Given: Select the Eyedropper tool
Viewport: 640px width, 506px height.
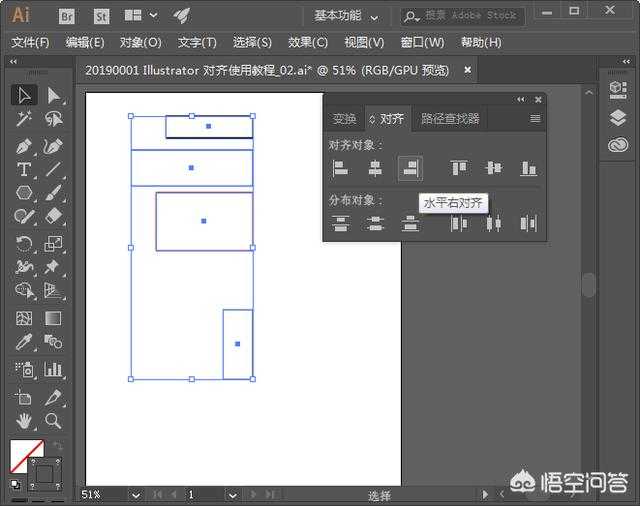Looking at the screenshot, I should (24, 342).
